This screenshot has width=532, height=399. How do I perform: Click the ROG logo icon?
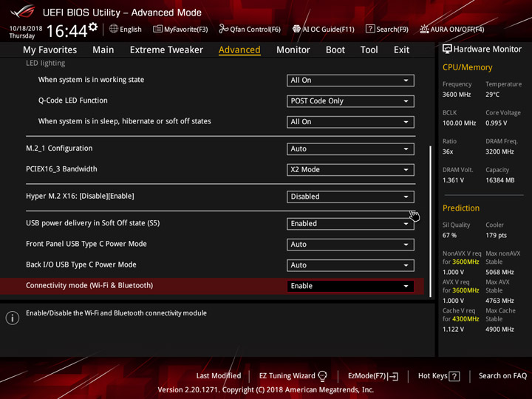pos(22,12)
